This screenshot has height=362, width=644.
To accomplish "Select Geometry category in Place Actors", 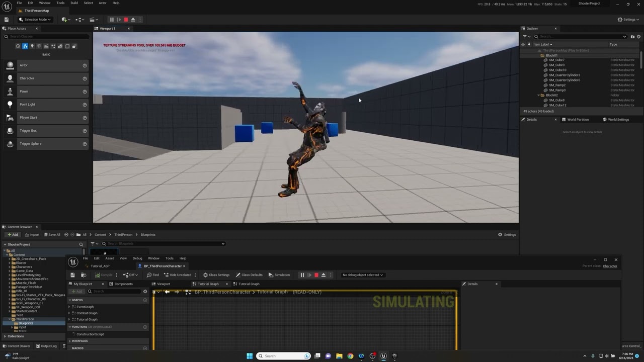I will coord(60,46).
